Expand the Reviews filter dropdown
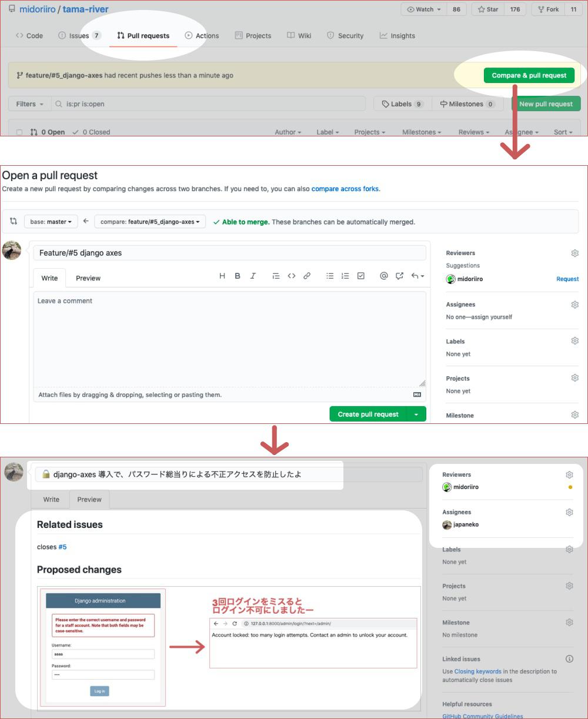The image size is (588, 719). coord(474,132)
